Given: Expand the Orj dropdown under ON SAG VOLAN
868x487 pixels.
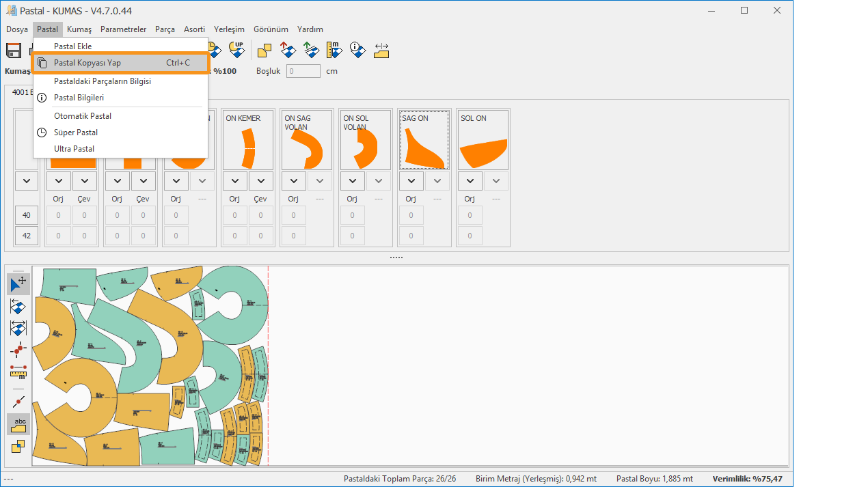Looking at the screenshot, I should pyautogui.click(x=293, y=181).
